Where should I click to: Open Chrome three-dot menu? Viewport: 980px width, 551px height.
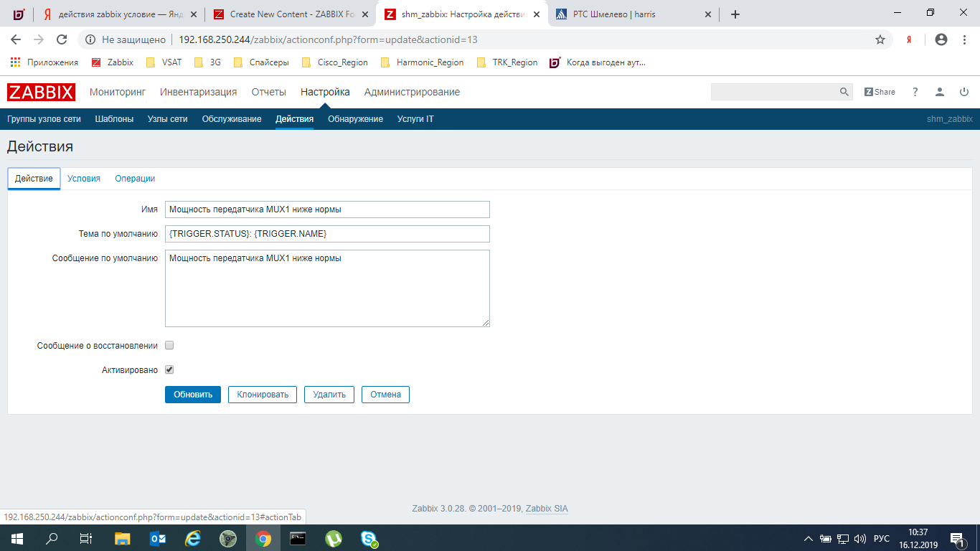click(963, 39)
